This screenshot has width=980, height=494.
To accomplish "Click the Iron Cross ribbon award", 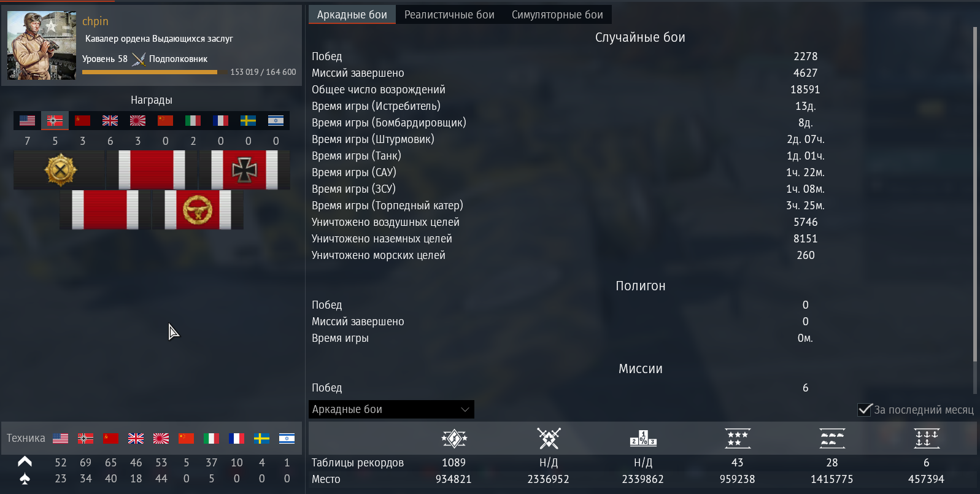I will pyautogui.click(x=244, y=170).
